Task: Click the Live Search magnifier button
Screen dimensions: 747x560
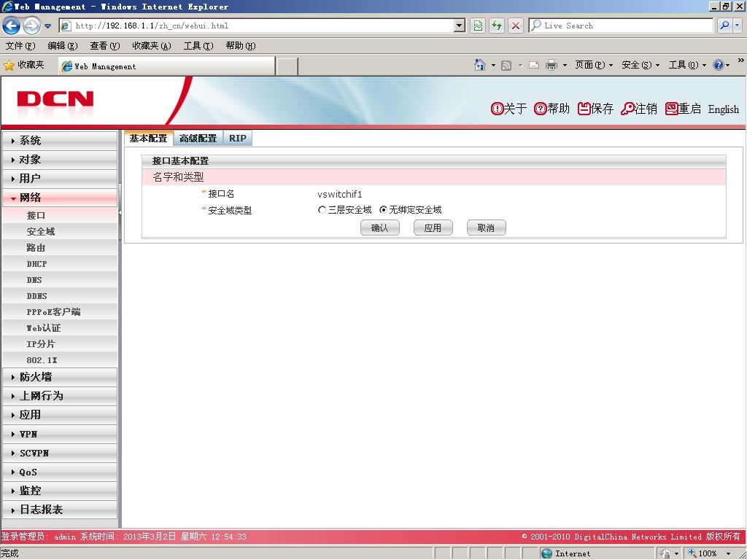Action: (724, 26)
